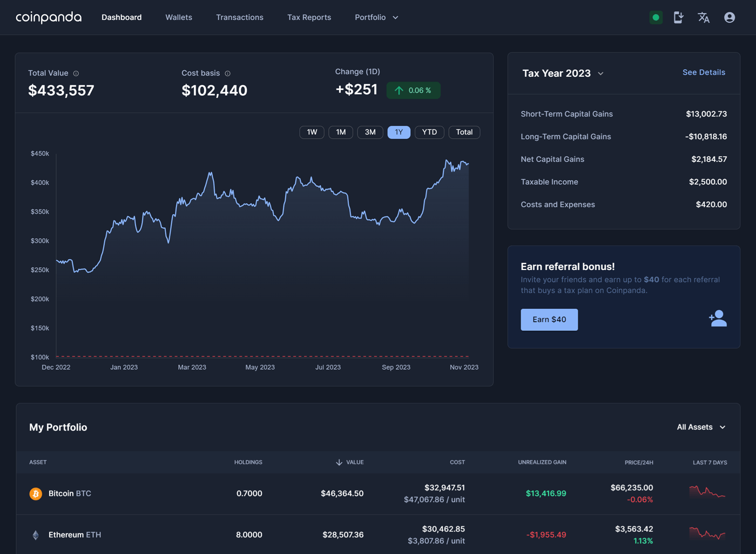Click the mobile app download icon
Viewport: 756px width, 554px height.
point(678,17)
